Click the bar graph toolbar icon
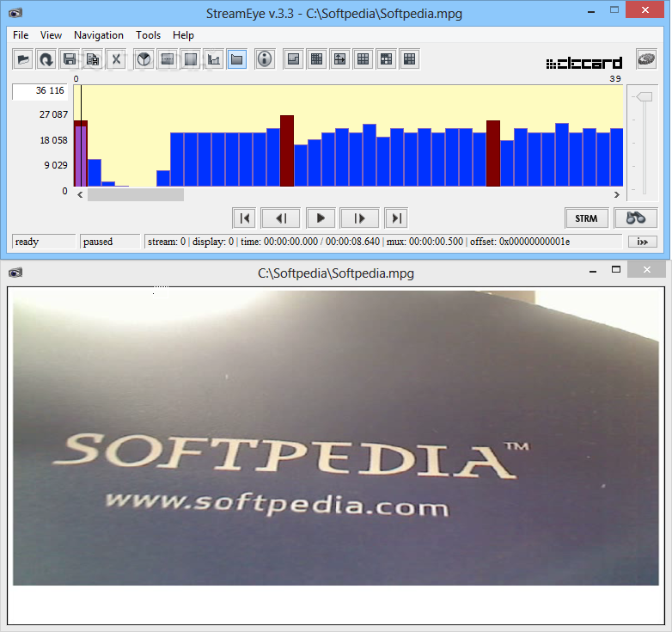This screenshot has width=672, height=632. 213,59
